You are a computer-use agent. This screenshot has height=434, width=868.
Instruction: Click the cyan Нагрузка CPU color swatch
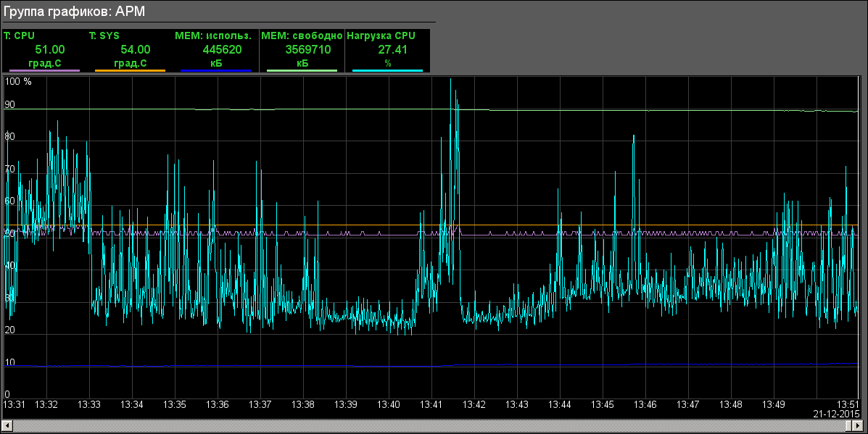click(x=387, y=71)
